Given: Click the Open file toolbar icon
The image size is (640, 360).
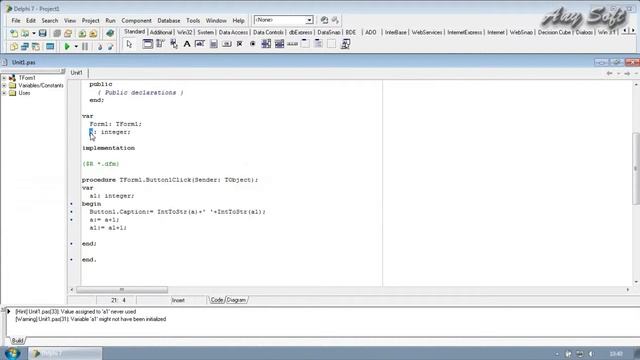Looking at the screenshot, I should click(x=25, y=33).
